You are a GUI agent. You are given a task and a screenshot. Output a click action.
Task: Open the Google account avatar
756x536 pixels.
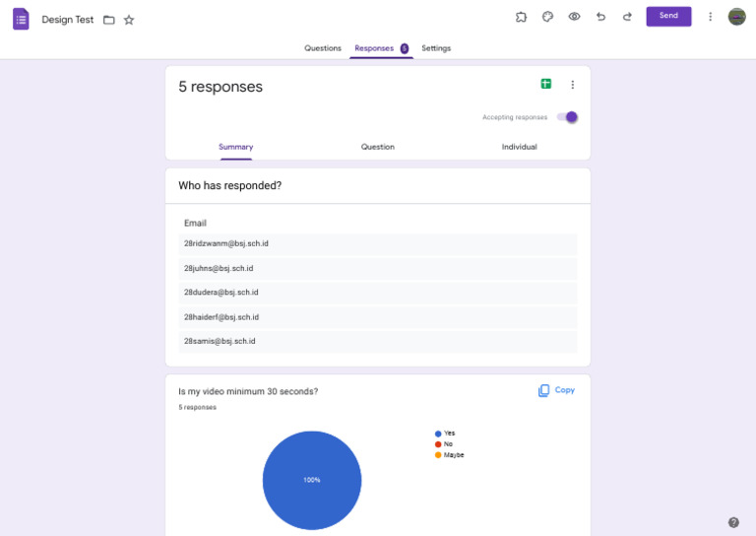[x=736, y=17]
